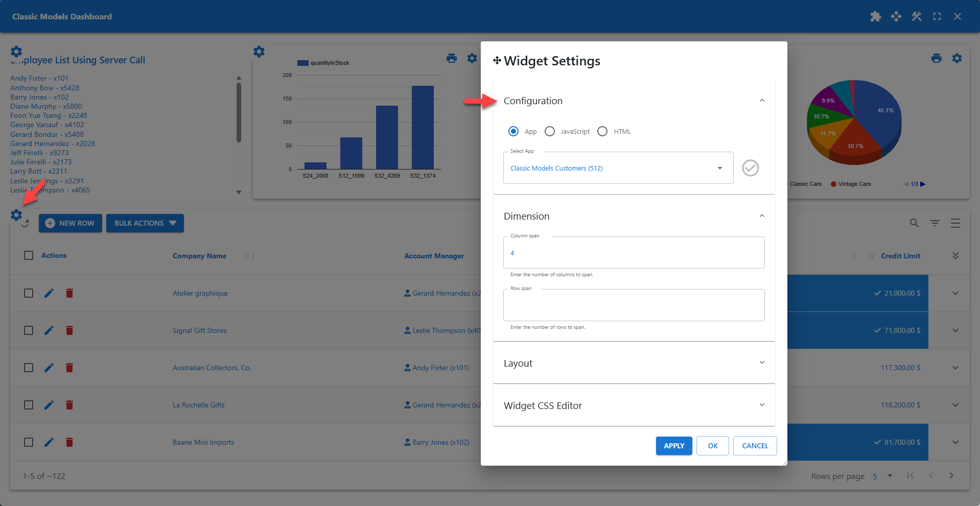Check the Baane Mini Imports row checkbox

click(28, 442)
